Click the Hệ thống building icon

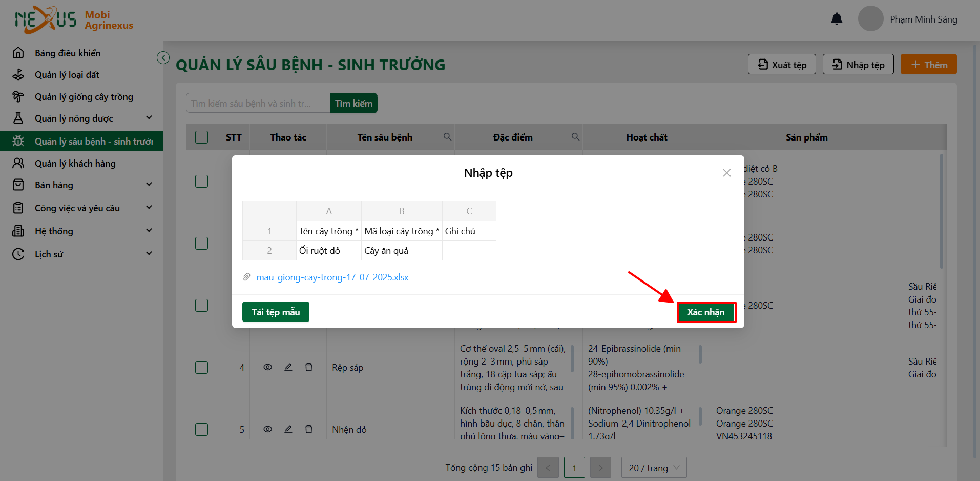point(18,231)
